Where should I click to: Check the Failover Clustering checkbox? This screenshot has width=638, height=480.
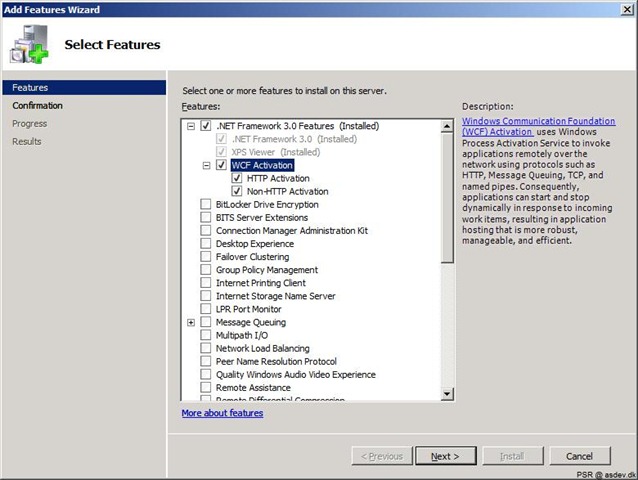point(205,257)
